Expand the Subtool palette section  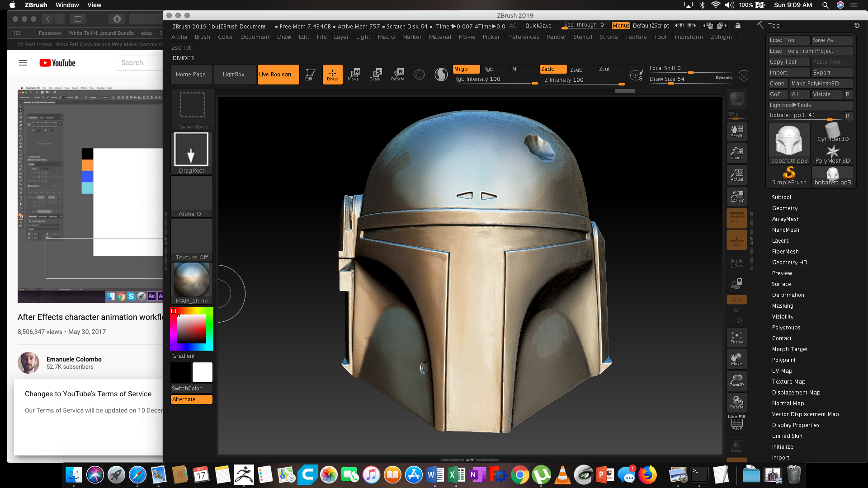click(x=781, y=197)
